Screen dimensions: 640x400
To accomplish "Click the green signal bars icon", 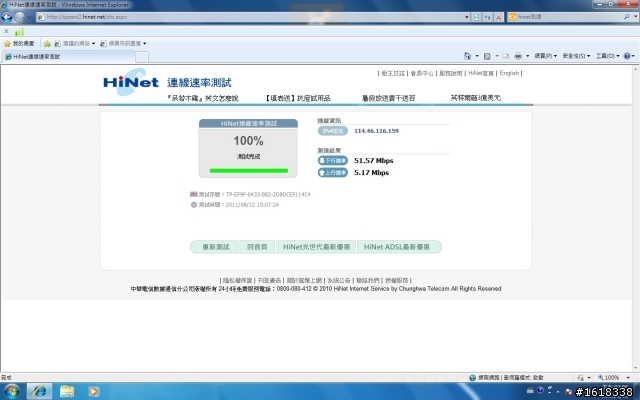I will (19, 31).
